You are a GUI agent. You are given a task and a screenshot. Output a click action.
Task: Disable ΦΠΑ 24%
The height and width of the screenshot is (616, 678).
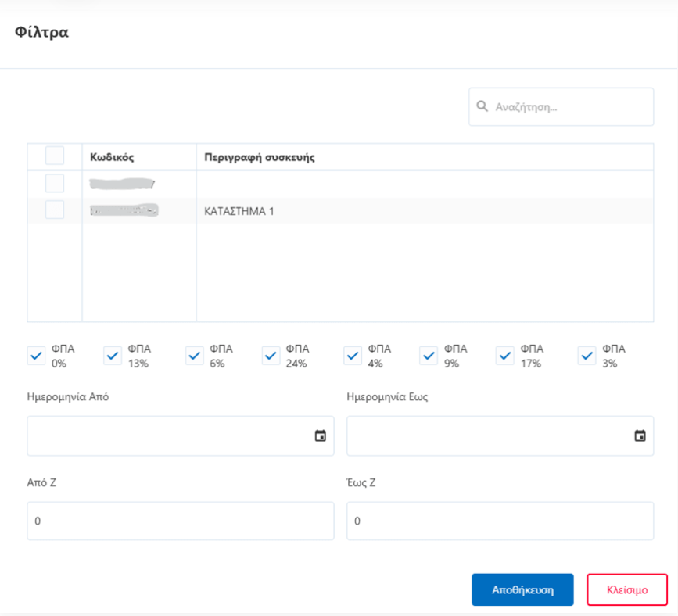tap(271, 356)
